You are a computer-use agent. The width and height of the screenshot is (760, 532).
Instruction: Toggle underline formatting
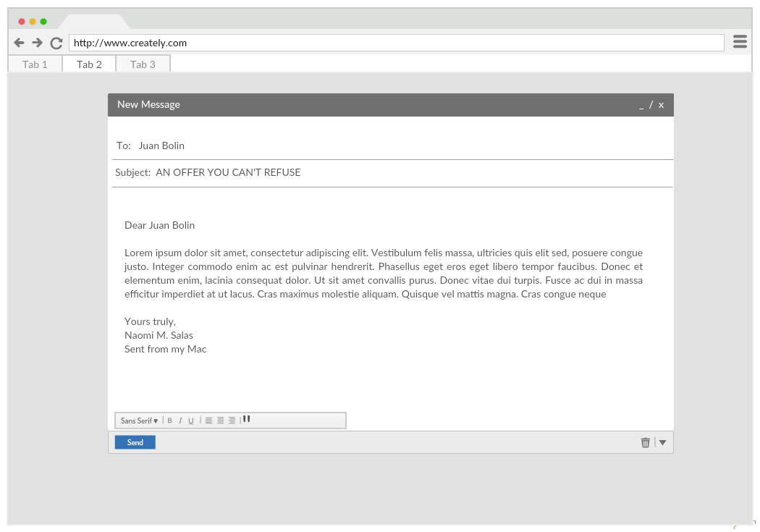(191, 421)
